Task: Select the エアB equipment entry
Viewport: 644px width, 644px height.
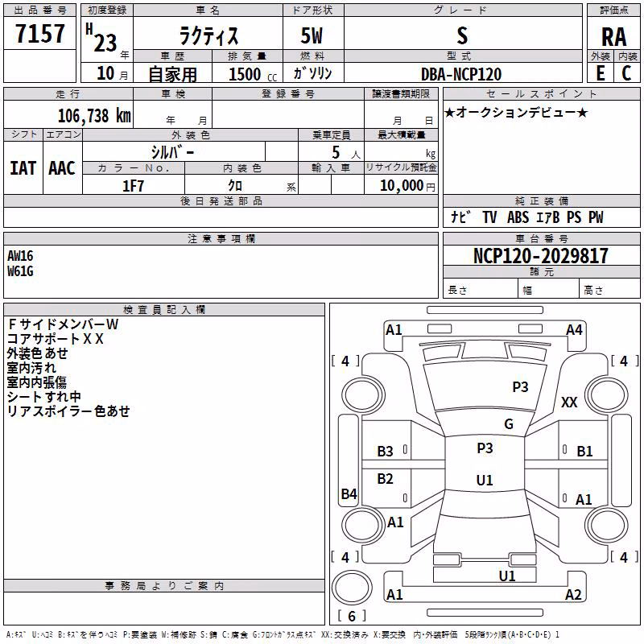Action: click(547, 217)
